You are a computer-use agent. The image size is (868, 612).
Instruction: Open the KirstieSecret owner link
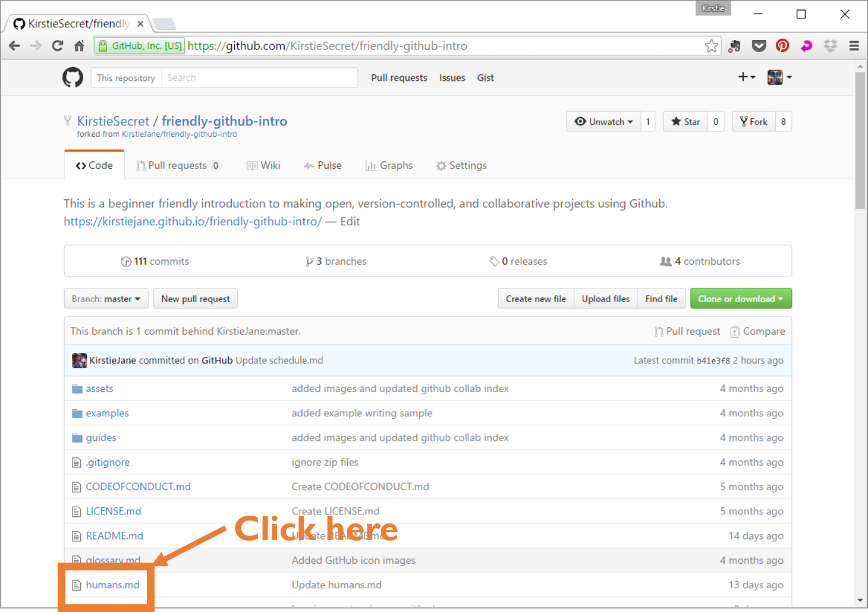point(113,121)
